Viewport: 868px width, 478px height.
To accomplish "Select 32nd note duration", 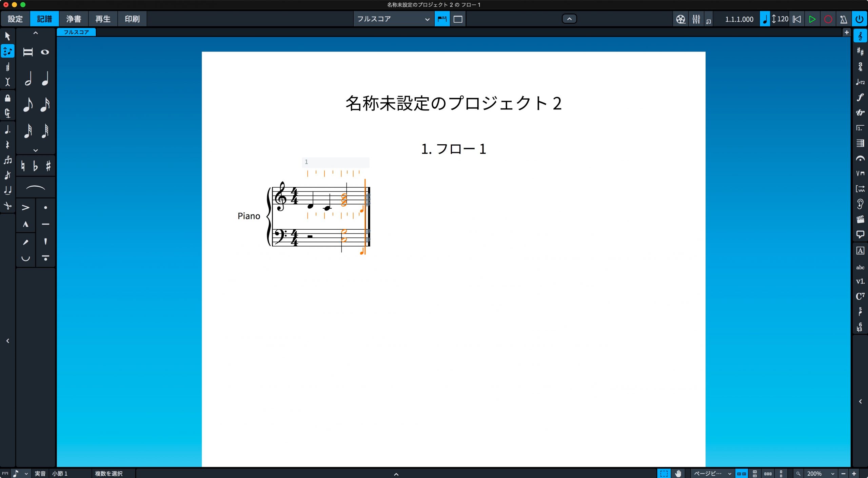I will 28,131.
